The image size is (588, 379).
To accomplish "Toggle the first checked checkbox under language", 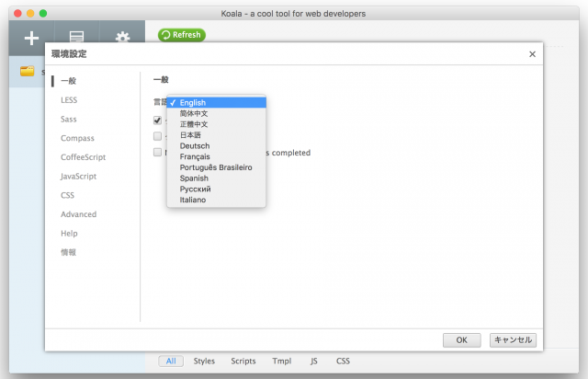I will tap(158, 121).
